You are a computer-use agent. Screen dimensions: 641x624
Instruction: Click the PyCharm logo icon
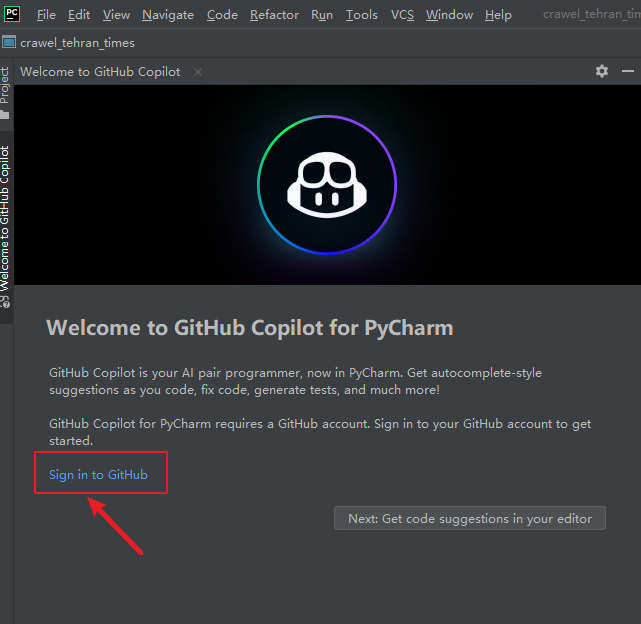click(12, 14)
